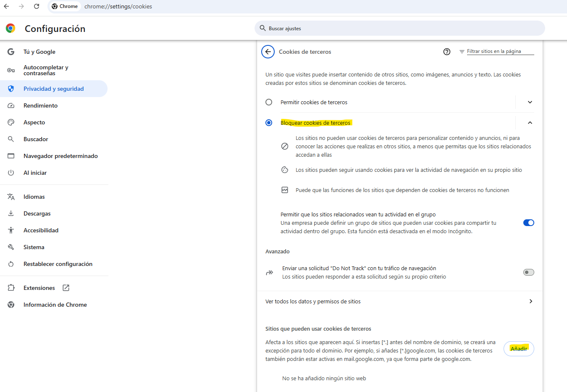Click the Cookies de terceros heading
This screenshot has width=567, height=392.
pyautogui.click(x=305, y=52)
